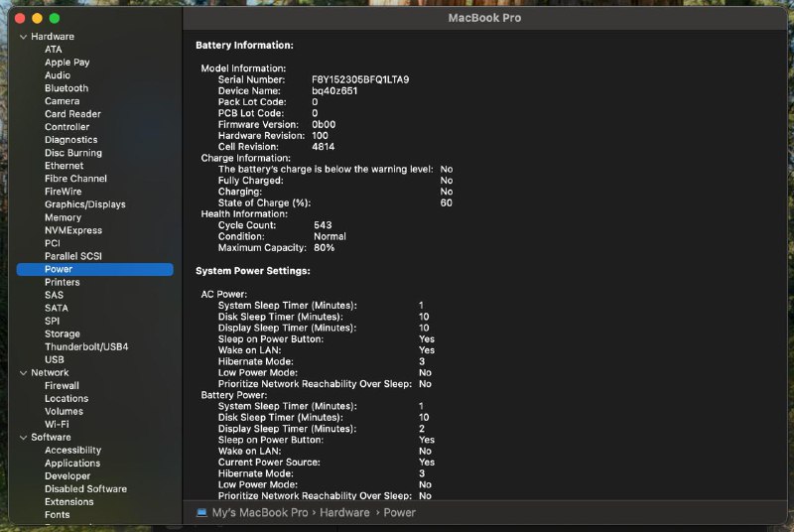
Task: Open the Wi-Fi entry
Action: tap(57, 425)
